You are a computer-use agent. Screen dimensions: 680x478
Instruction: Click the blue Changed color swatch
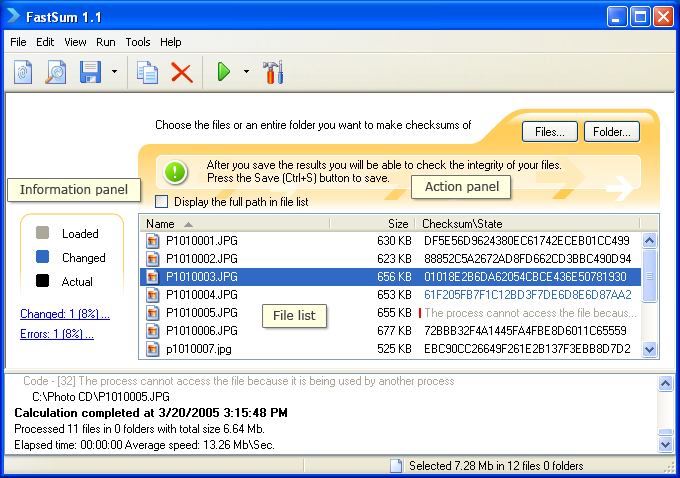pyautogui.click(x=42, y=257)
